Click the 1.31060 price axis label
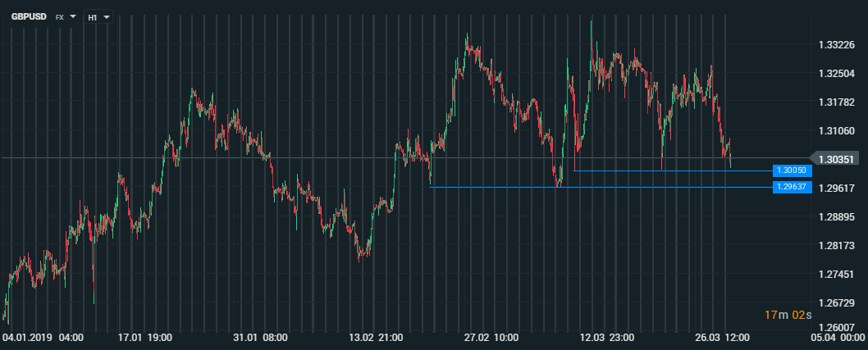Screen dimensions: 868x350 tap(835, 131)
